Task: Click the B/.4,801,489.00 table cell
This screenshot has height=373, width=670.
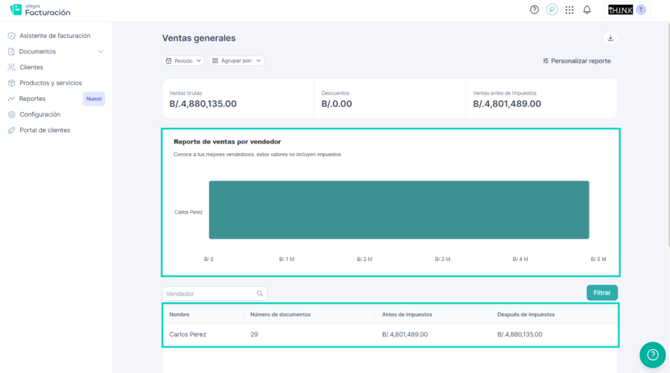Action: coord(405,335)
